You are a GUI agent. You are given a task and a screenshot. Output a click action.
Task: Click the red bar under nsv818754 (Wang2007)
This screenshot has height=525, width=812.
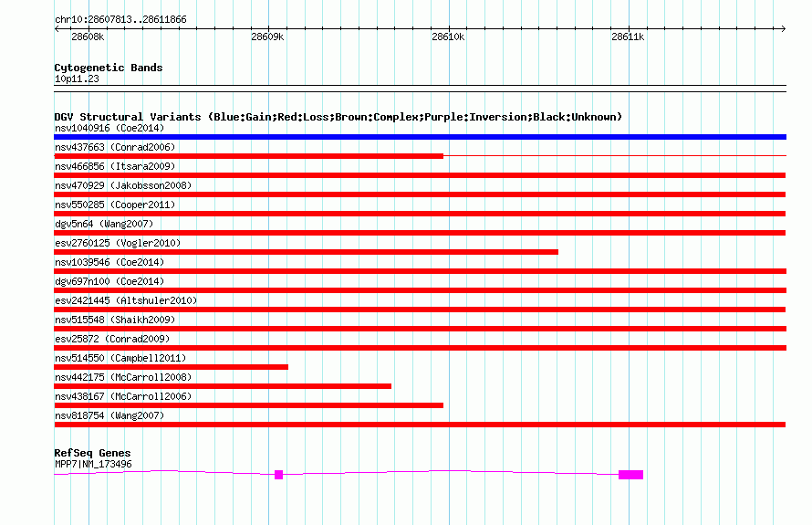420,425
